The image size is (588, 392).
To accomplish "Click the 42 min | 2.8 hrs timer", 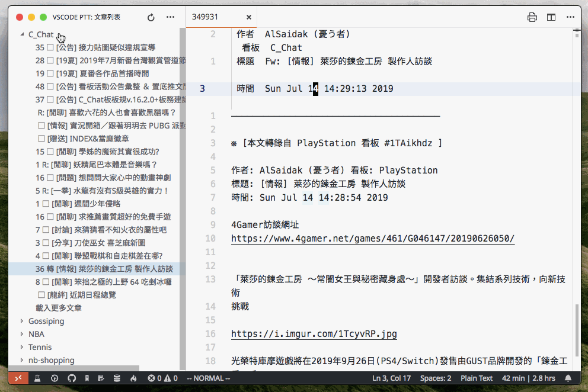I will point(528,378).
